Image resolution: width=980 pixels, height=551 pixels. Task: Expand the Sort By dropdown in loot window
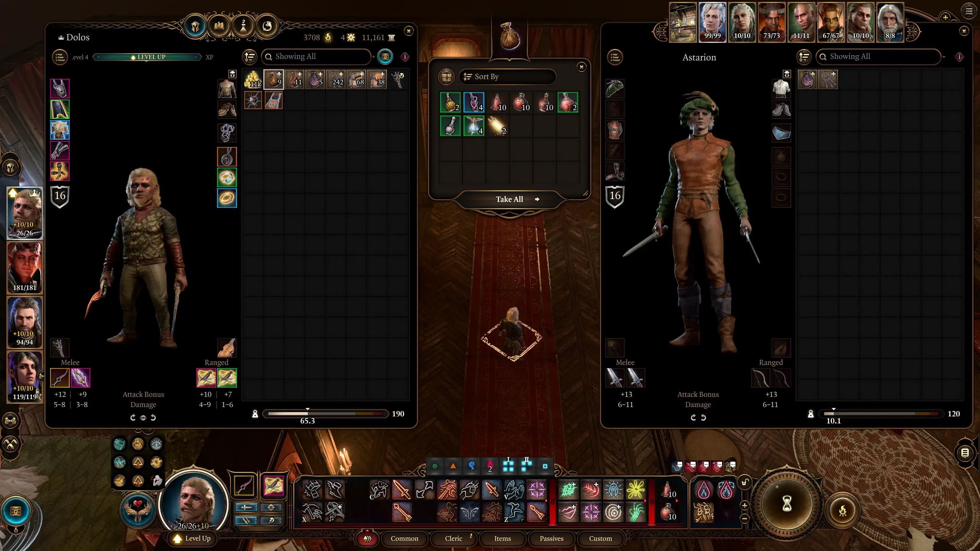coord(510,76)
